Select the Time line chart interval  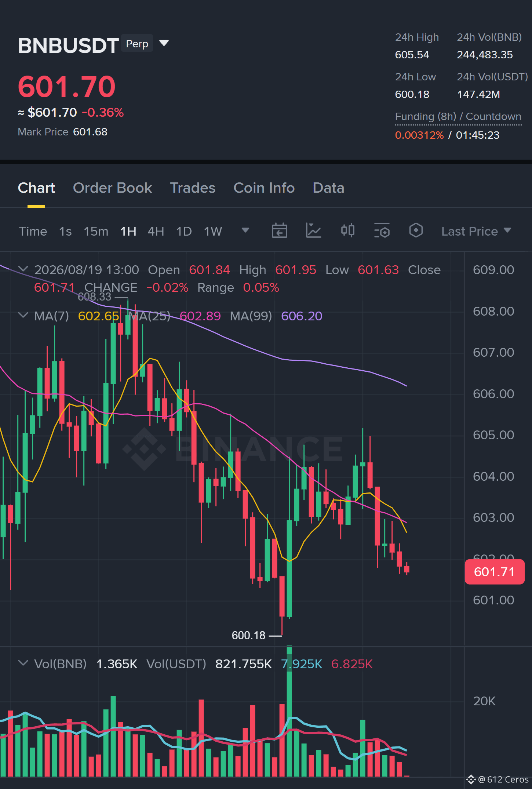[33, 231]
